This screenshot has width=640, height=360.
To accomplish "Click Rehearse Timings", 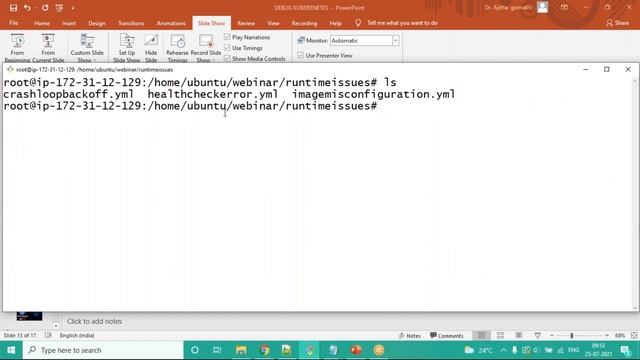I will tap(177, 48).
